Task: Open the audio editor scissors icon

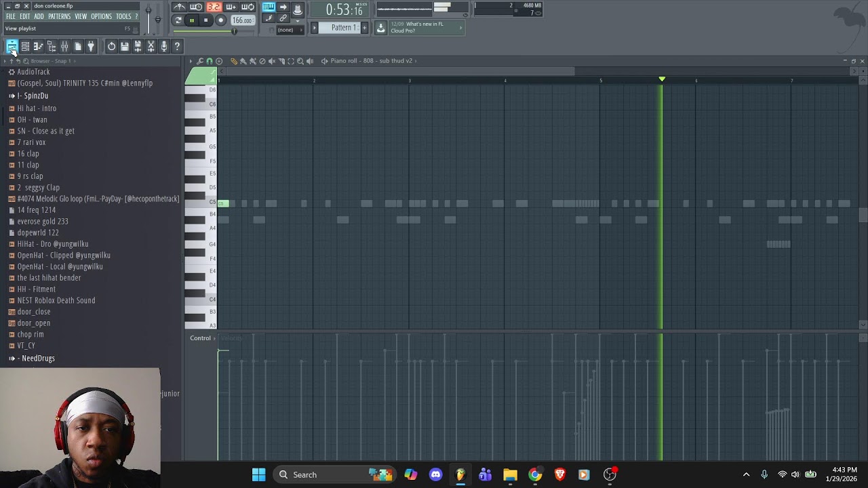Action: [x=151, y=46]
